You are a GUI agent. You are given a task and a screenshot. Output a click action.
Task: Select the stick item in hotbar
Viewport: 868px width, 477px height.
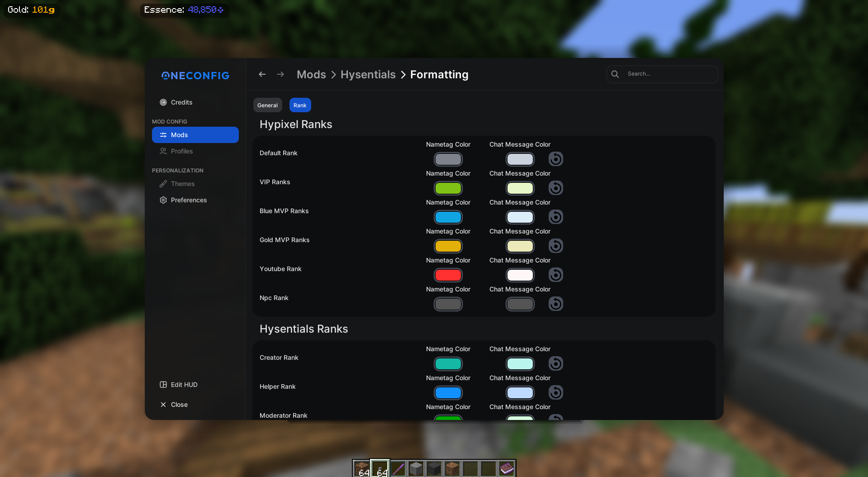pyautogui.click(x=398, y=469)
